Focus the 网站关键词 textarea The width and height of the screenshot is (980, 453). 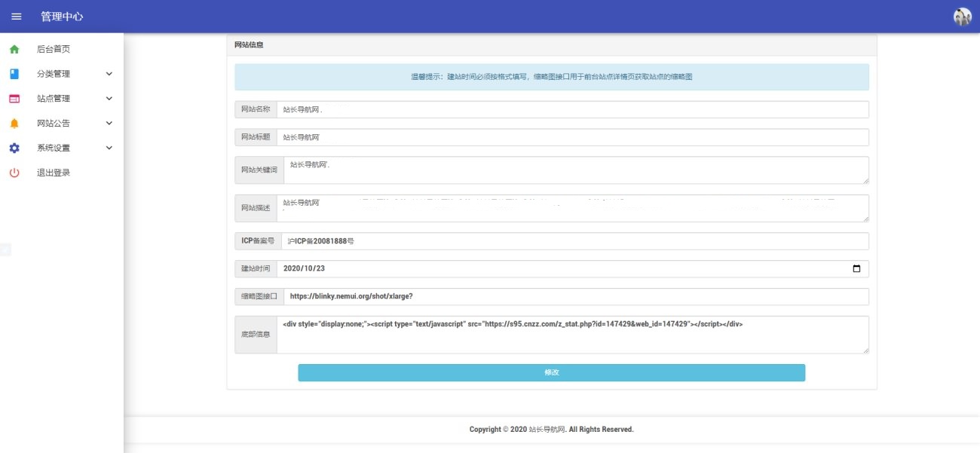tap(576, 170)
